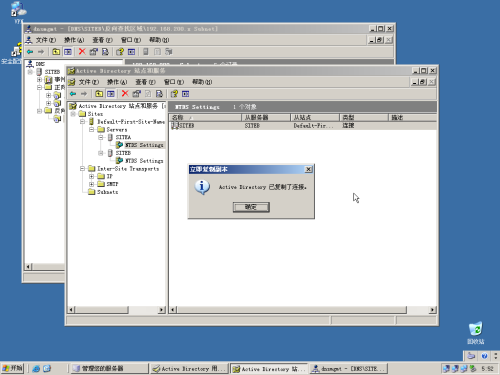Select DNS root in dnsmgmt tree

tap(40, 64)
